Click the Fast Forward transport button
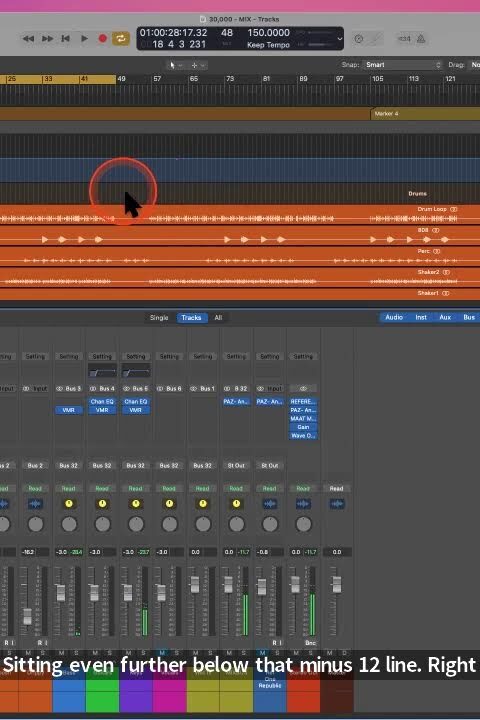The height and width of the screenshot is (720, 480). (x=47, y=39)
